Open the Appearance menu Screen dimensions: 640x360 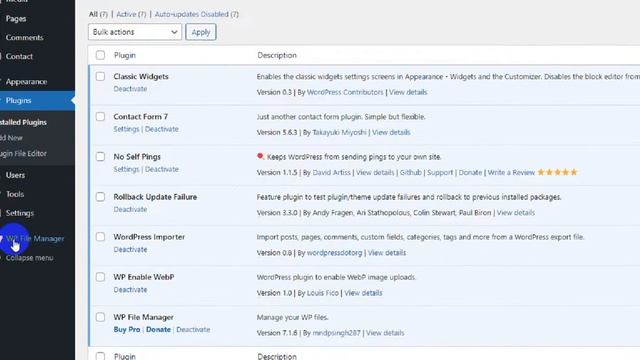[x=26, y=82]
